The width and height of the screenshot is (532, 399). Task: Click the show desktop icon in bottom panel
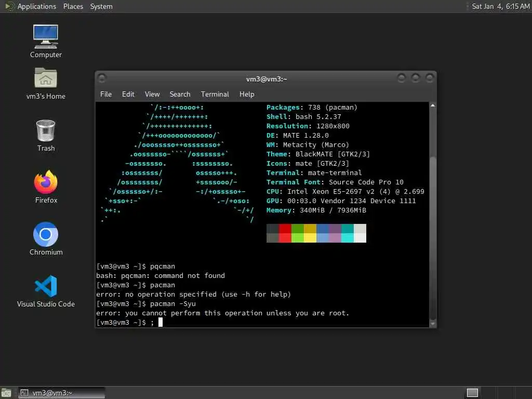click(x=6, y=393)
